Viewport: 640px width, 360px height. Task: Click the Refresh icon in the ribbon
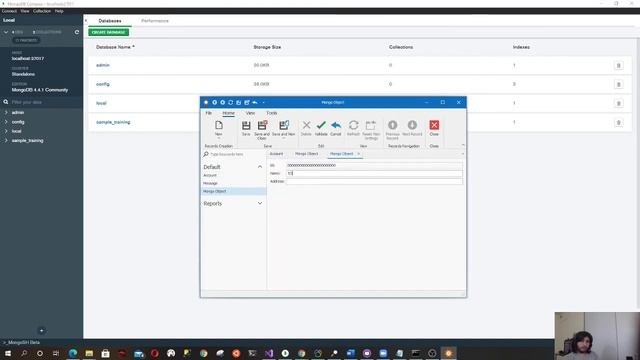(x=353, y=125)
